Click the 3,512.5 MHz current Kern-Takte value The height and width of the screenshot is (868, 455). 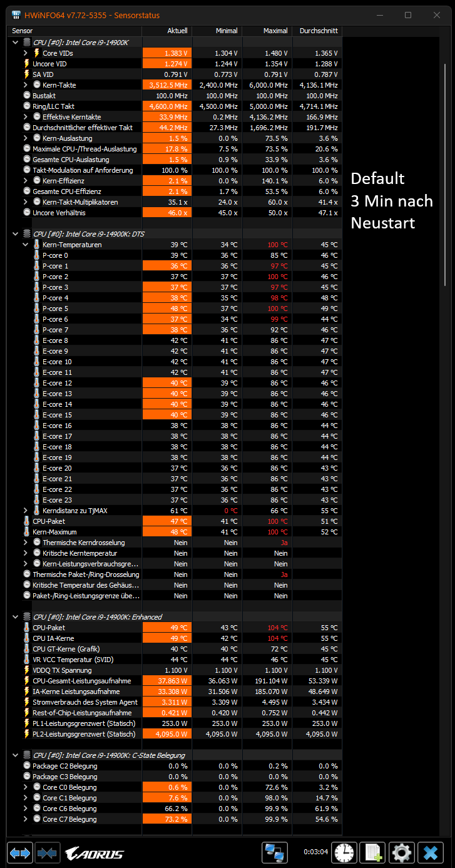tap(168, 85)
